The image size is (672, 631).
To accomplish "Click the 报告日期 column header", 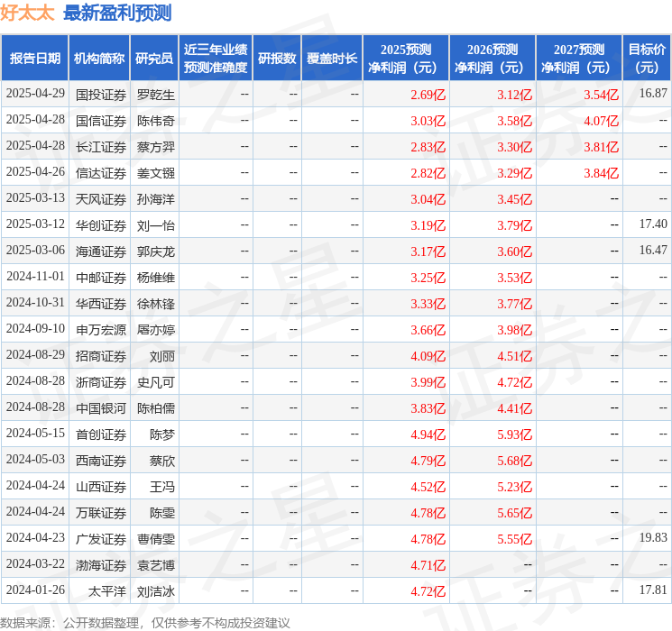I will pyautogui.click(x=34, y=59).
